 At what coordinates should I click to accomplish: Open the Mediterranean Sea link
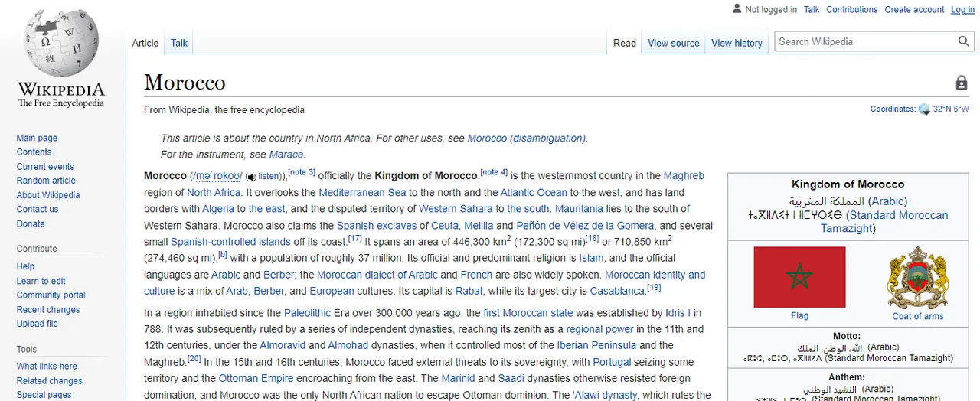[362, 192]
